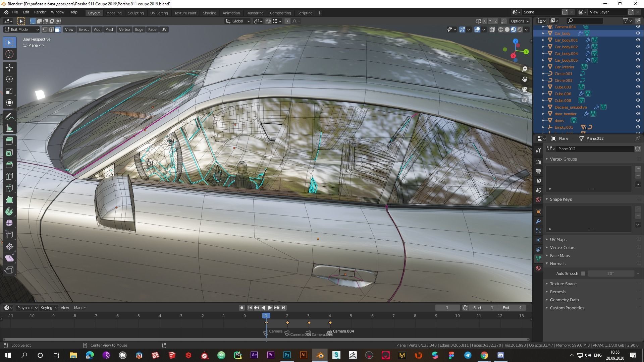
Task: Switch perspective/orthographic grid icon
Action: pyautogui.click(x=525, y=100)
